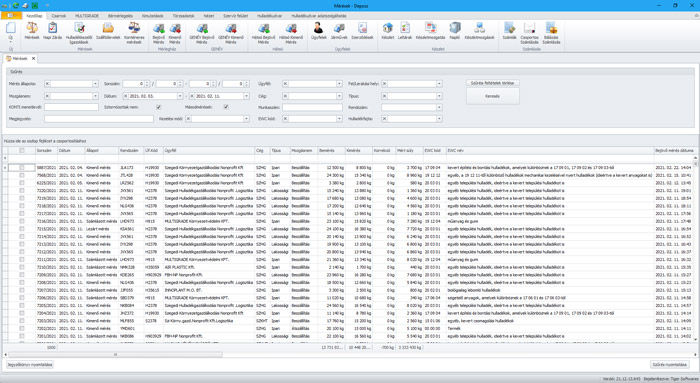Image resolution: width=700 pixels, height=383 pixels.
Task: Open Hulladékfajta dropdown
Action: [x=439, y=119]
